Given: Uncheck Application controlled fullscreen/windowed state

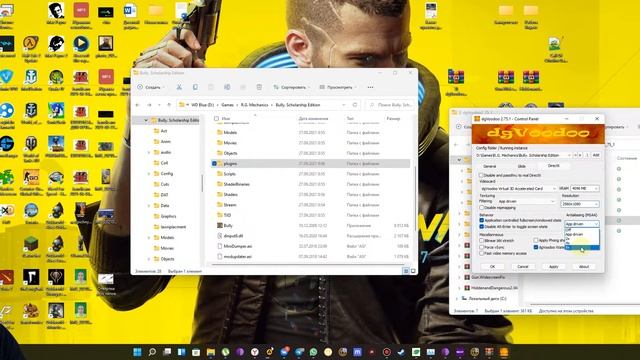Looking at the screenshot, I should 482,220.
